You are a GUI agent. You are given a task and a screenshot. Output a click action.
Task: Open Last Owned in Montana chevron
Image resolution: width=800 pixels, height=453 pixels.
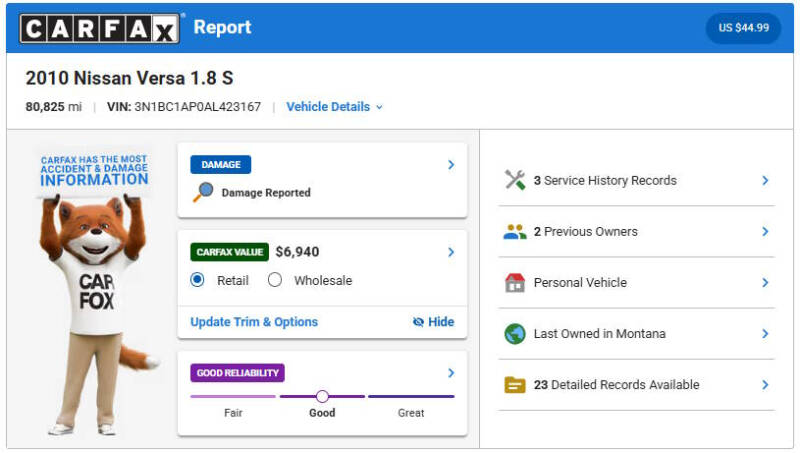(765, 334)
